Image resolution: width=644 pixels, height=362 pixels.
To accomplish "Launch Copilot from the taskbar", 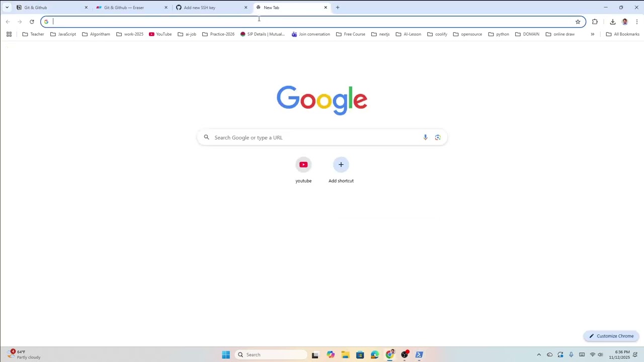I will 330,354.
